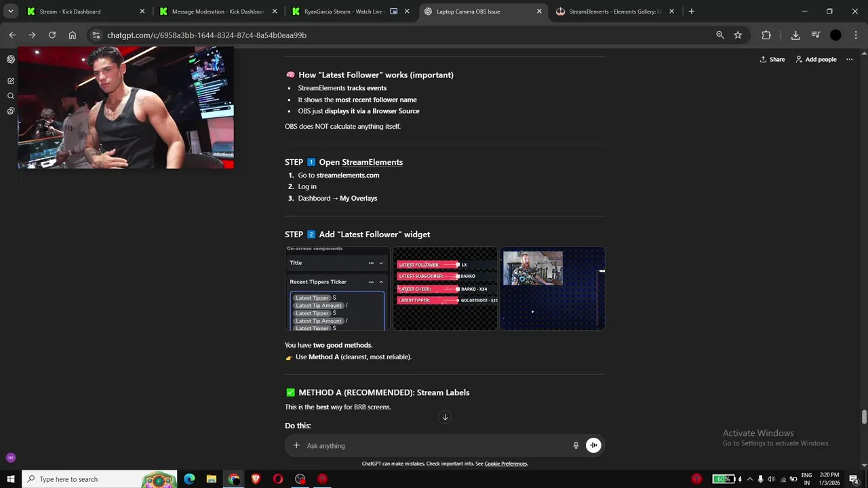The width and height of the screenshot is (868, 488).
Task: Open the StreamElements link in the Step 1 heading
Action: pyautogui.click(x=372, y=162)
